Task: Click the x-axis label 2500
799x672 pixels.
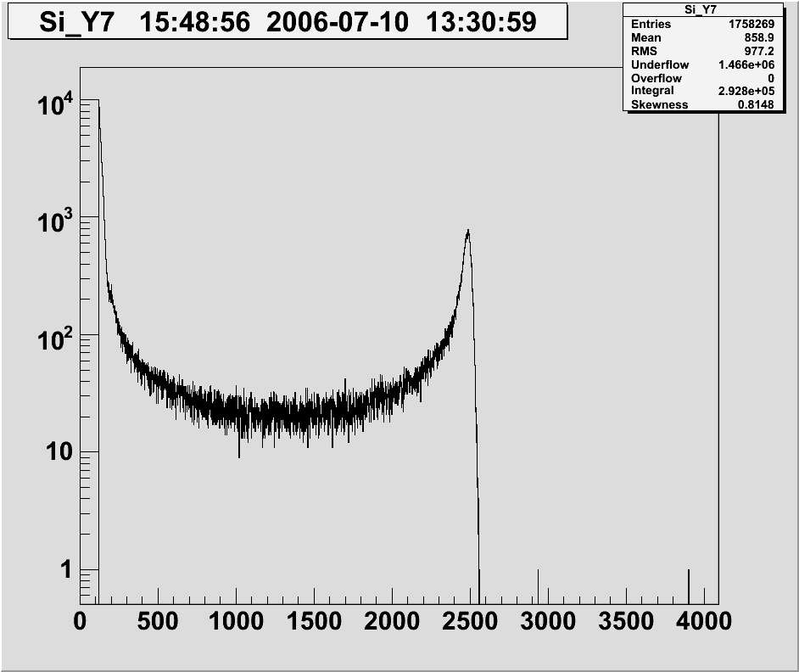Action: [x=470, y=622]
